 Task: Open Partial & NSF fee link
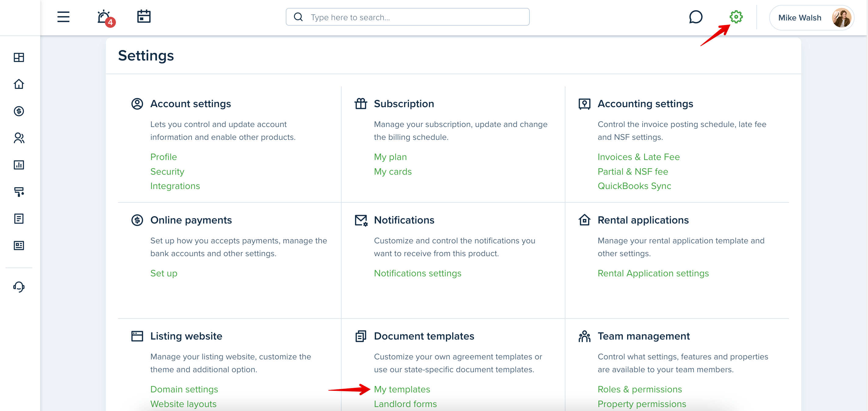[633, 171]
